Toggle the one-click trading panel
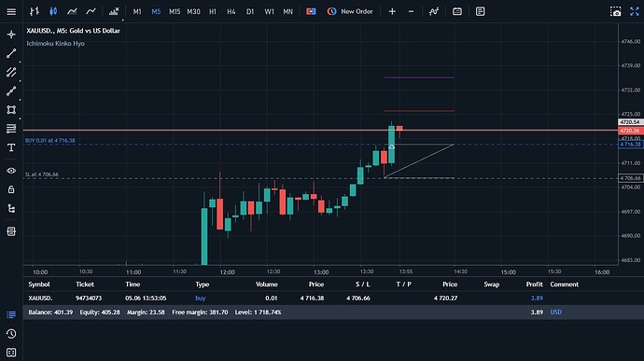The image size is (644, 361). [311, 11]
